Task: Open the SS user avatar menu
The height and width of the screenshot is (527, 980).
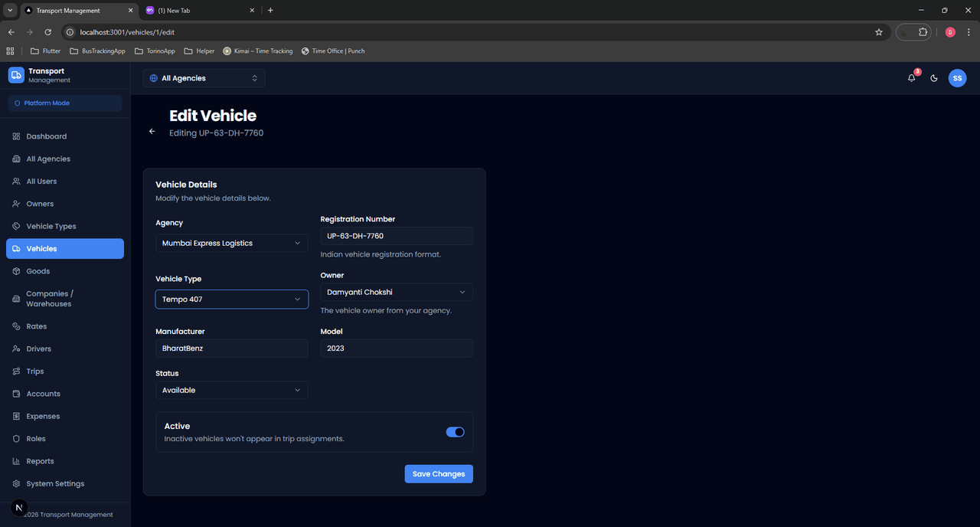Action: point(957,78)
